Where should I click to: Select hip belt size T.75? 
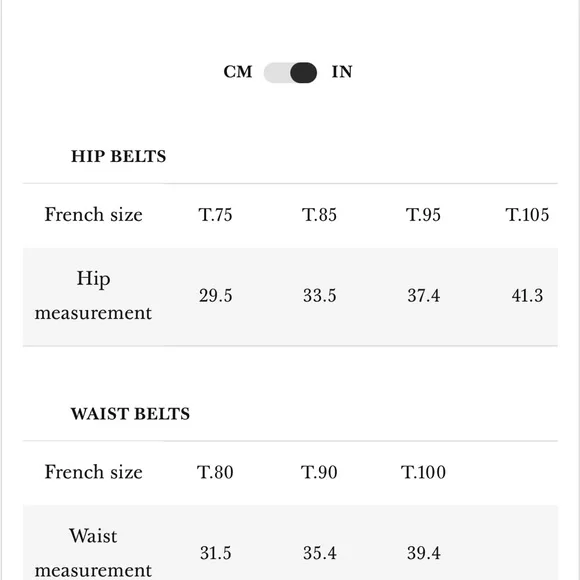215,215
